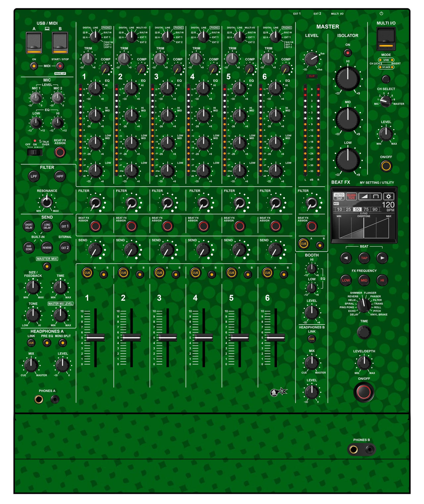Image resolution: width=424 pixels, height=504 pixels.
Task: Click channel 1 input selector knob
Action: pos(95,36)
